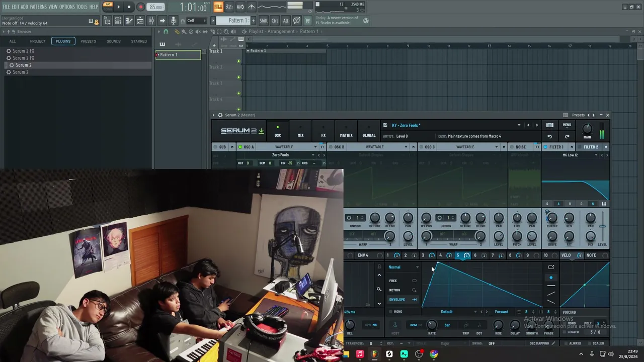This screenshot has height=362, width=644.
Task: Click the microphone recording icon
Action: point(173,21)
